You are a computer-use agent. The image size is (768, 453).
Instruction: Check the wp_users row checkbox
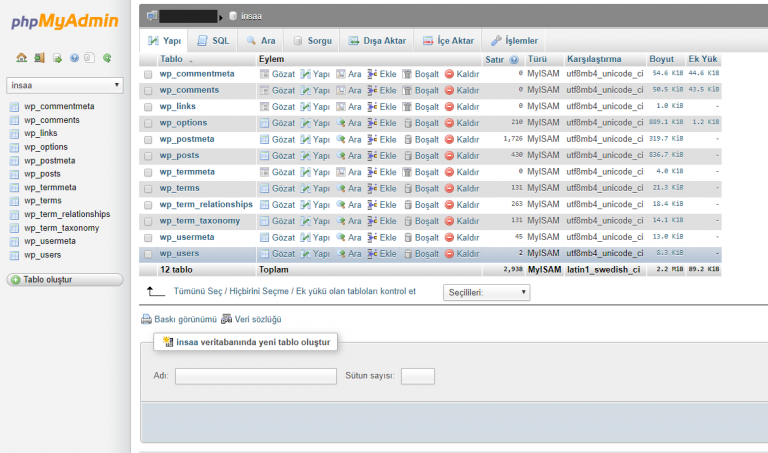148,254
